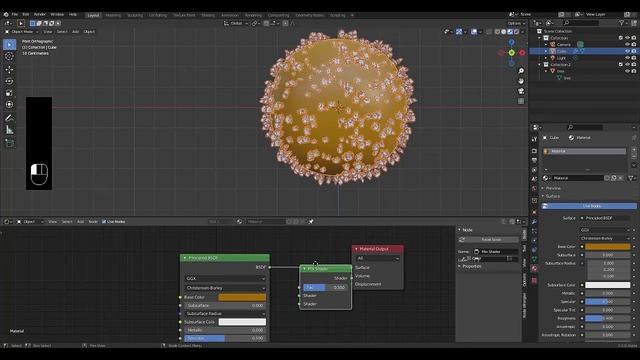Screen dimensions: 640x360
Task: Open the All target dropdown in Material Output node
Action: pyautogui.click(x=378, y=258)
